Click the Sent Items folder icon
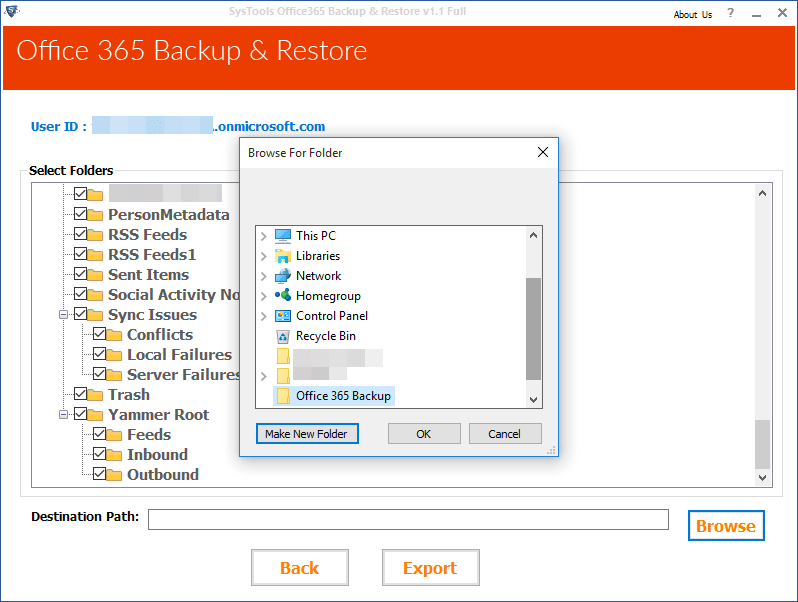Screen dimensions: 798x602 pos(95,275)
